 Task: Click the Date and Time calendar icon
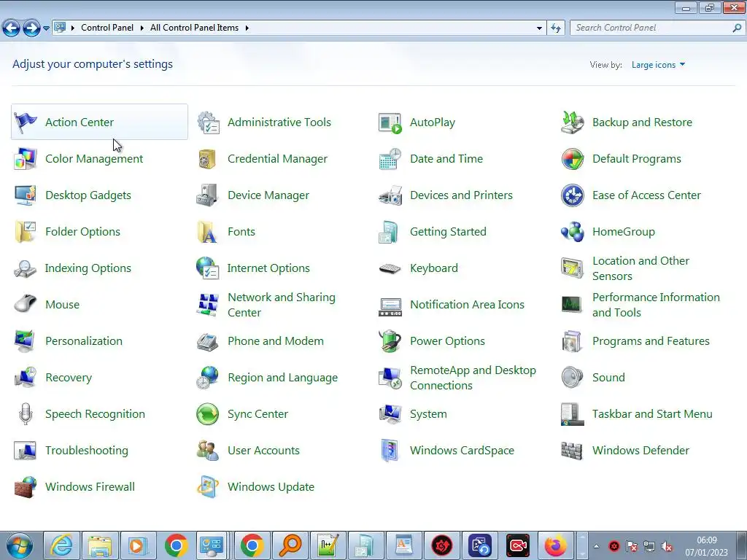(x=390, y=158)
